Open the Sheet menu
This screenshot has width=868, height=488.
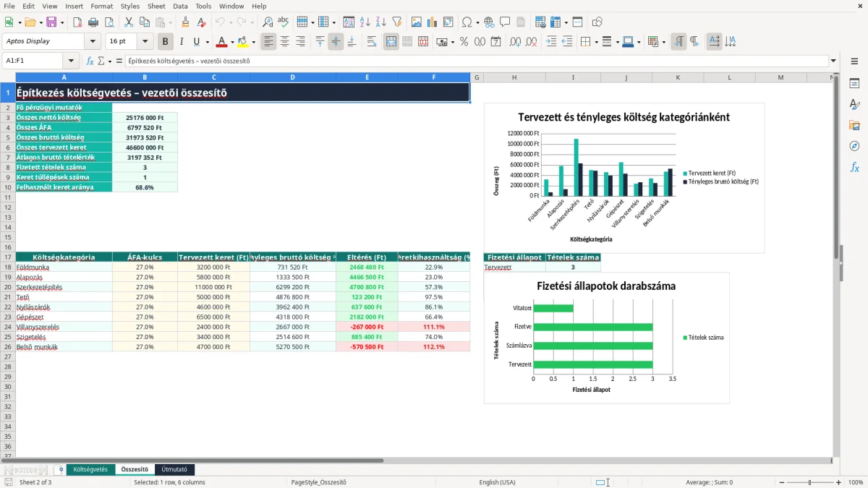tap(156, 6)
